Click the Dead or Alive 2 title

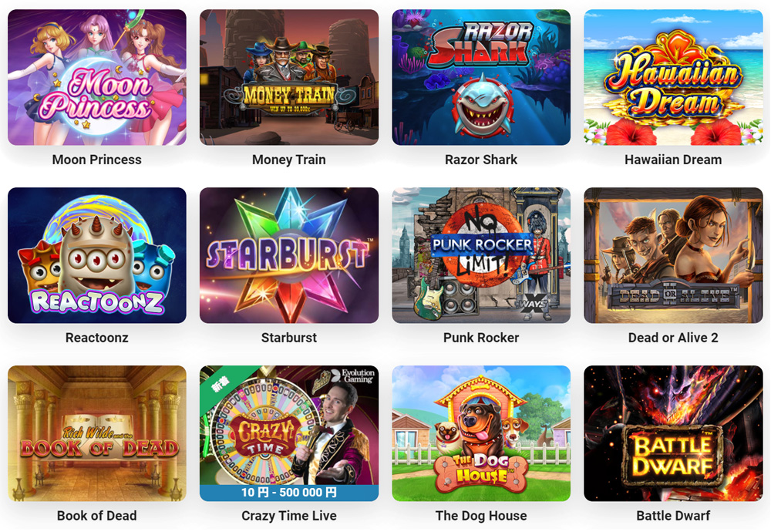click(673, 338)
